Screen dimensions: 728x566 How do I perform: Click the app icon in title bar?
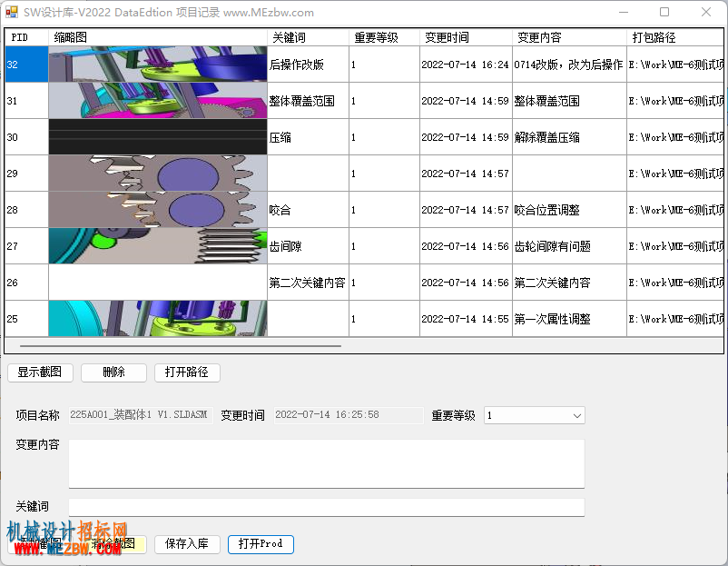12,12
